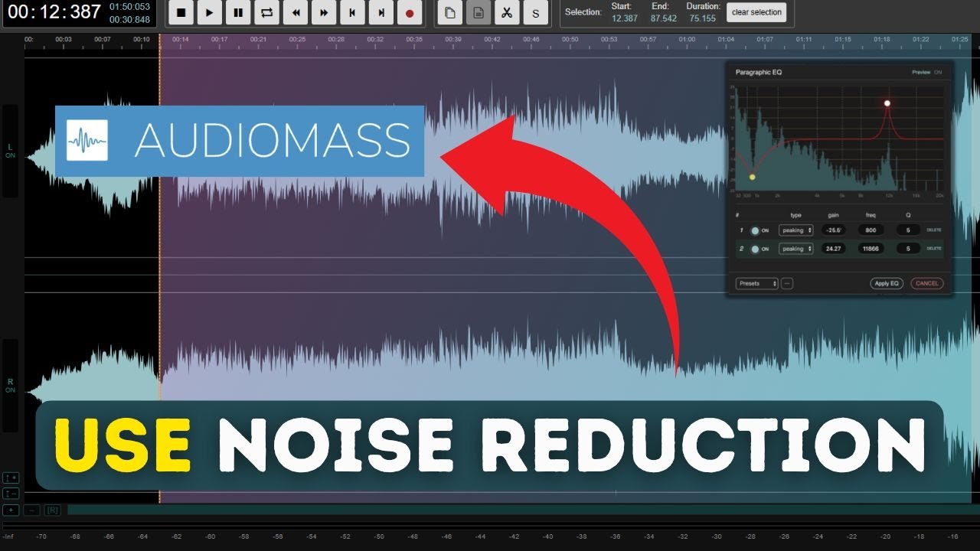Open the Presets dropdown in the EQ panel
The image size is (980, 551).
pyautogui.click(x=757, y=283)
